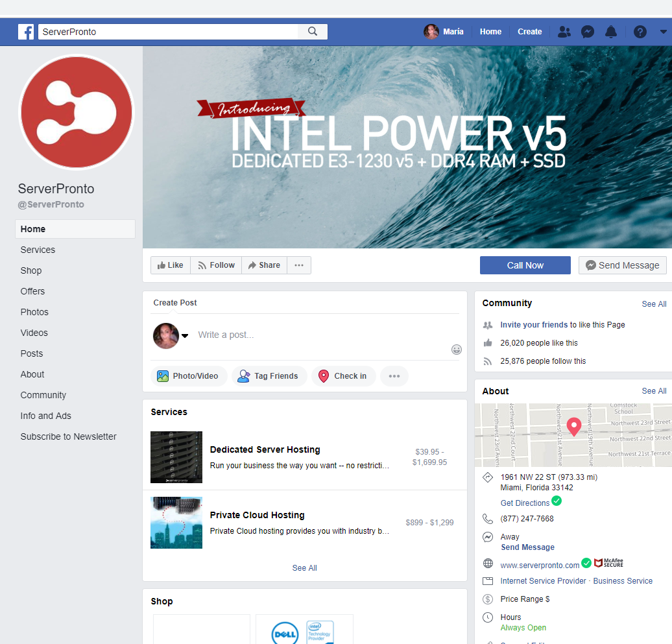The image size is (672, 644).
Task: Click the green check beside www.serverpronto.com
Action: (x=586, y=562)
